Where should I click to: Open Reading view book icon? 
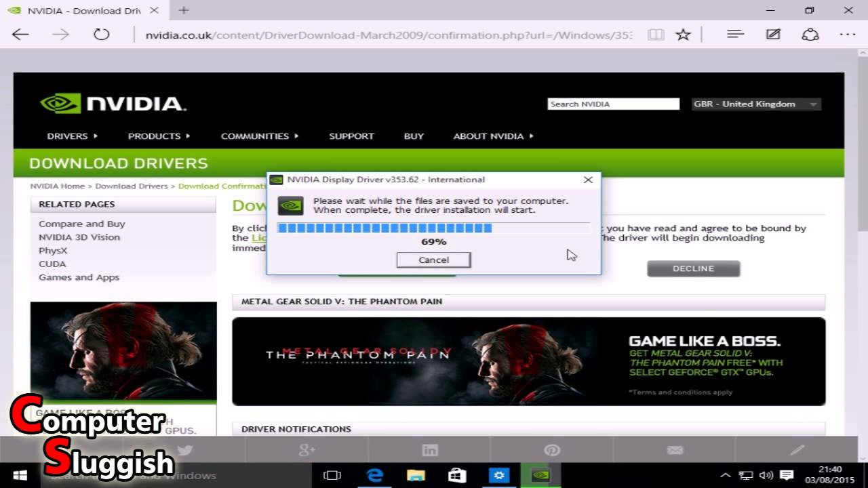(x=656, y=35)
